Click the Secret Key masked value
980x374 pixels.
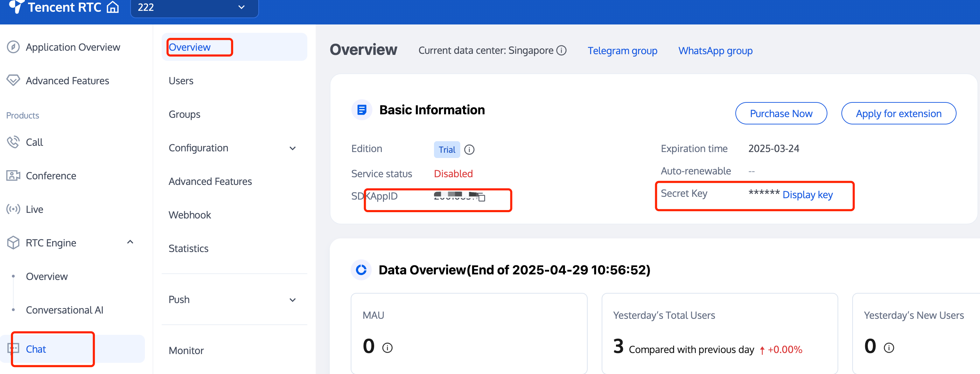click(x=764, y=193)
